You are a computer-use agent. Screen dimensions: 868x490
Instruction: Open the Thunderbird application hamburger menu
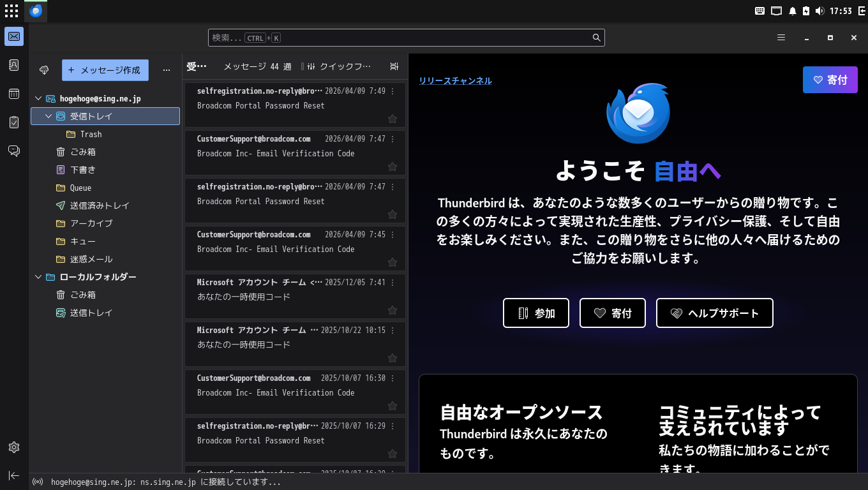coord(781,38)
